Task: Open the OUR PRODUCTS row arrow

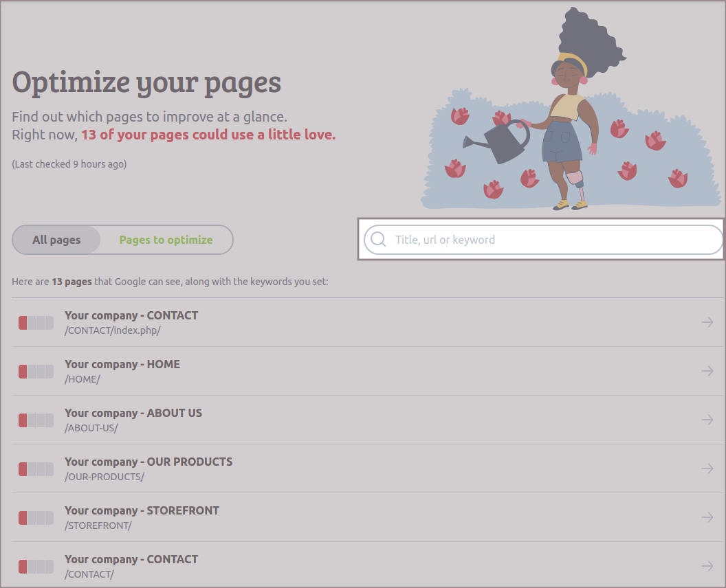Action: pyautogui.click(x=707, y=468)
